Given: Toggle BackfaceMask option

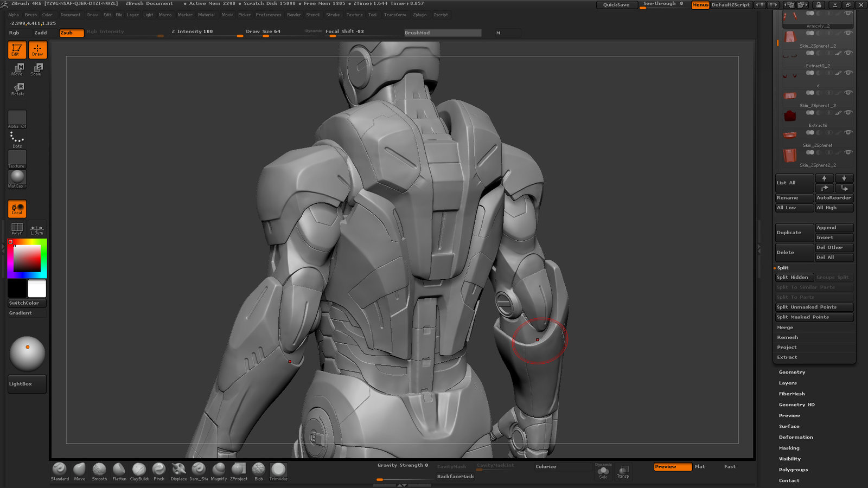Looking at the screenshot, I should coord(456,477).
